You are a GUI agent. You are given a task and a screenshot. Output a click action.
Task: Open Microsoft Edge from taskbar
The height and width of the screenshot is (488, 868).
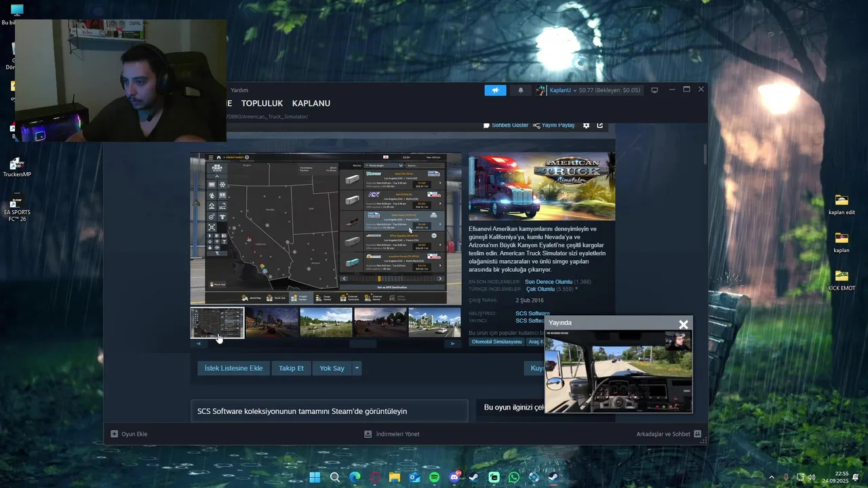(355, 477)
